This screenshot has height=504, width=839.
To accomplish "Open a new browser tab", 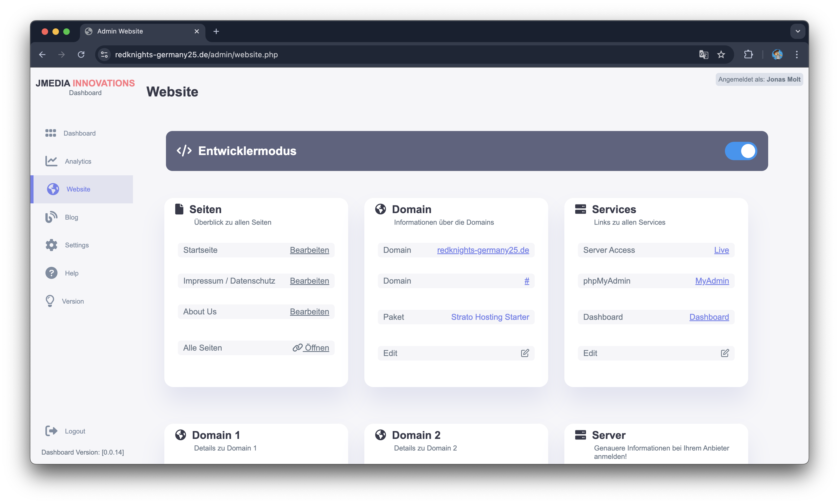I will click(x=216, y=31).
